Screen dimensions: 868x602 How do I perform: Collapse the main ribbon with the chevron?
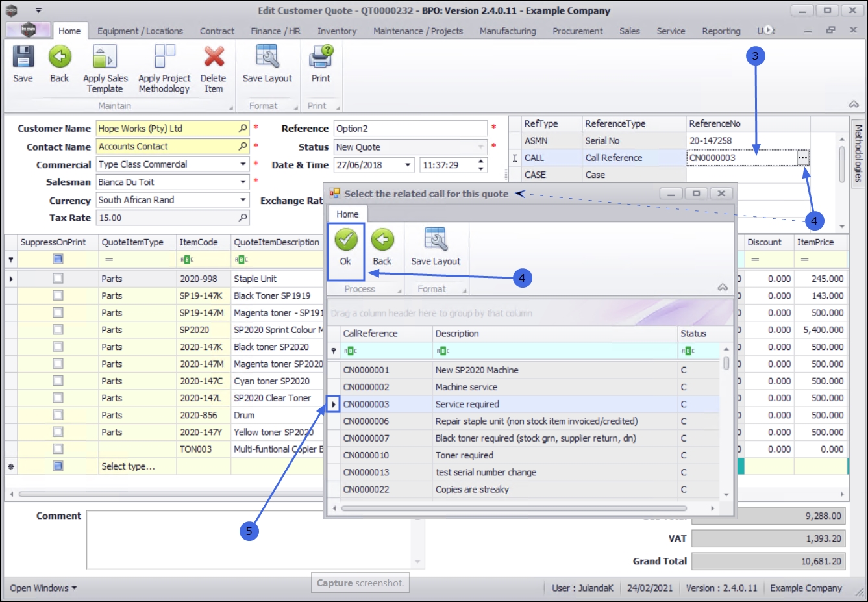pyautogui.click(x=854, y=105)
